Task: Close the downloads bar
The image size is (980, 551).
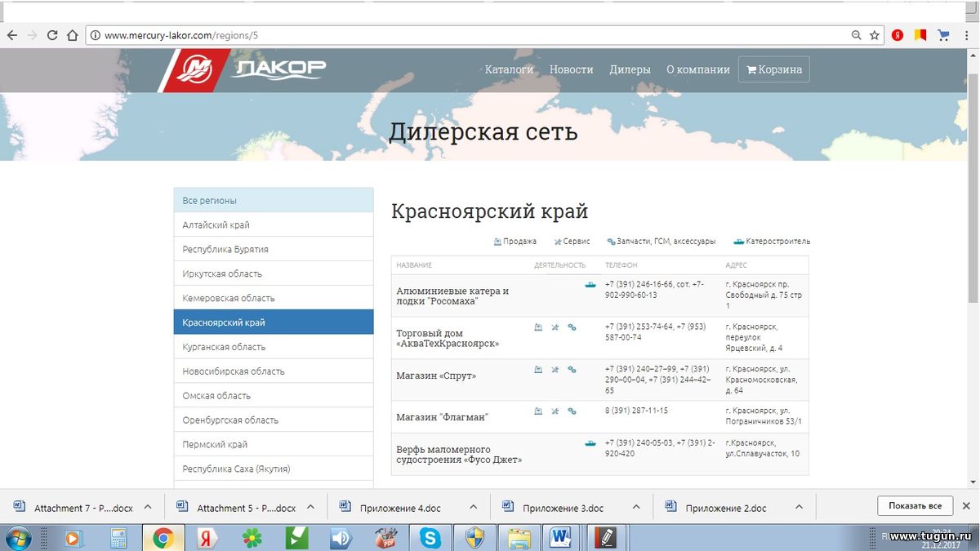Action: tap(967, 506)
